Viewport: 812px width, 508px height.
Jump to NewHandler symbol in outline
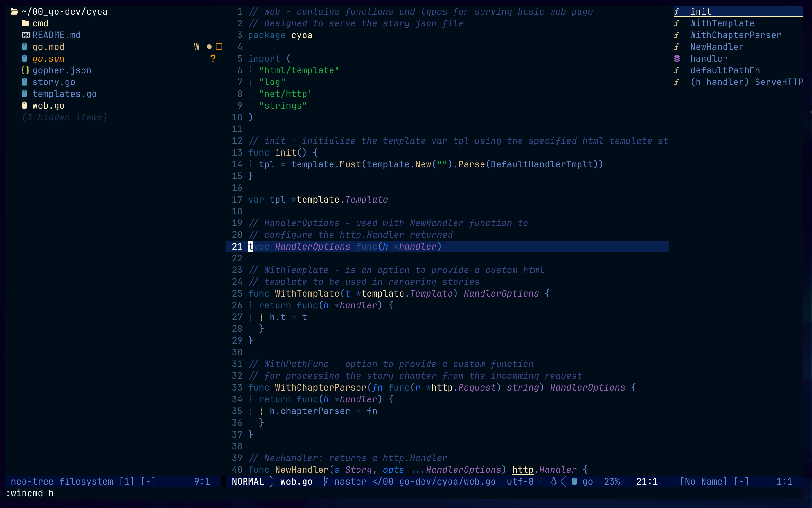click(x=717, y=47)
